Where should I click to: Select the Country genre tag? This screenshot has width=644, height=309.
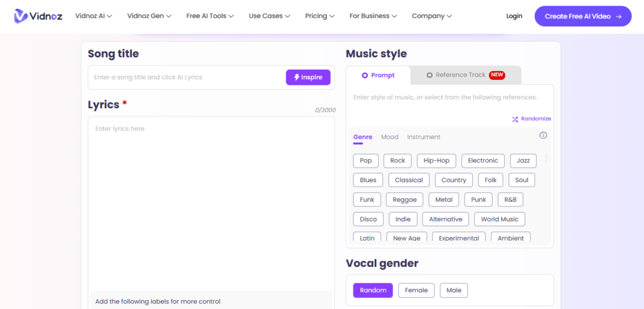[x=454, y=180]
